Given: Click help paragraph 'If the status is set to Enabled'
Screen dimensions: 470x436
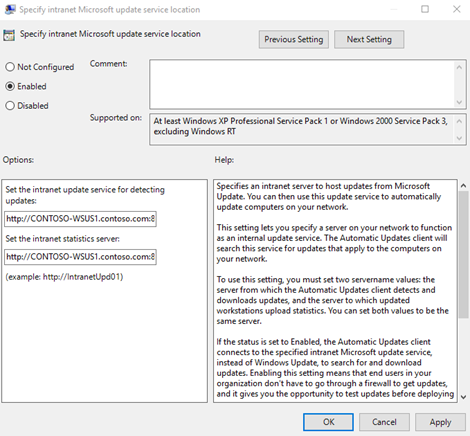Looking at the screenshot, I should [x=335, y=368].
